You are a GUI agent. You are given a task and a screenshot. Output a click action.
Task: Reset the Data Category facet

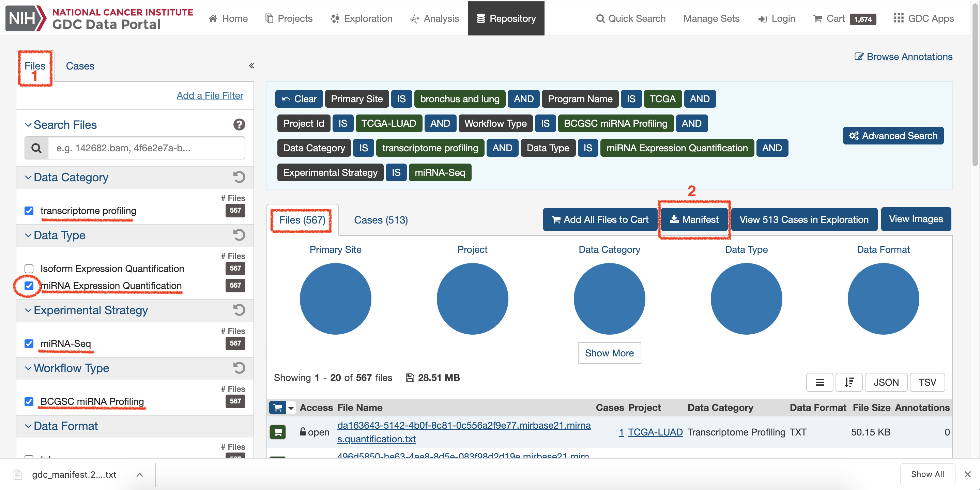(239, 177)
